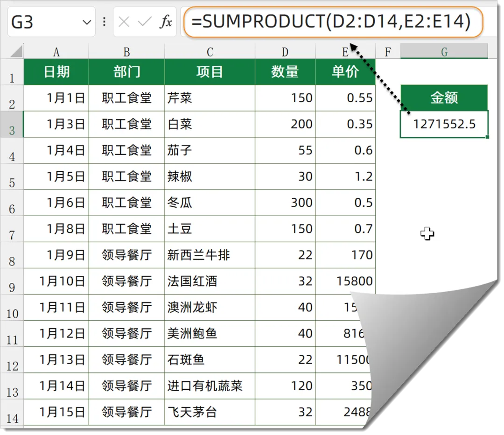The width and height of the screenshot is (504, 435).
Task: Click the 金额 header cell
Action: point(444,98)
